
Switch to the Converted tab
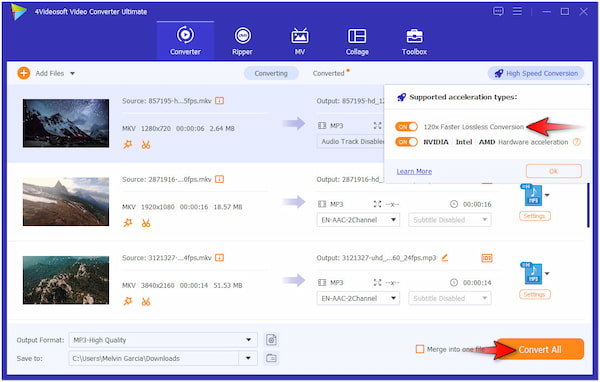tap(329, 73)
